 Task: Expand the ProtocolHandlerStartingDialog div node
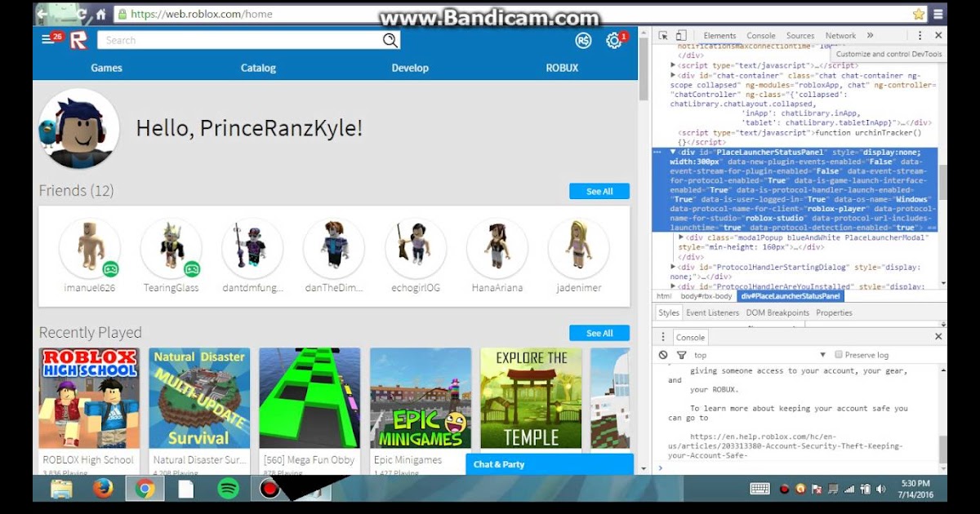tap(673, 267)
